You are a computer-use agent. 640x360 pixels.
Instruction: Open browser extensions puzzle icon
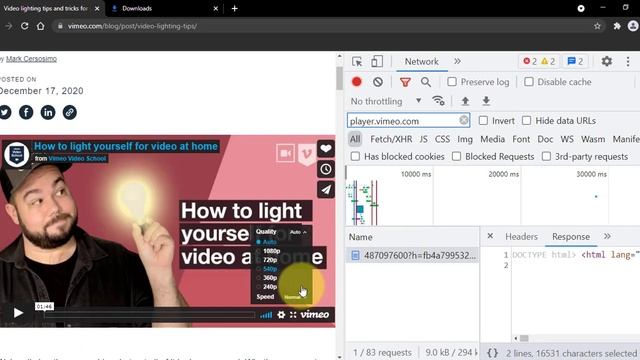(x=617, y=26)
